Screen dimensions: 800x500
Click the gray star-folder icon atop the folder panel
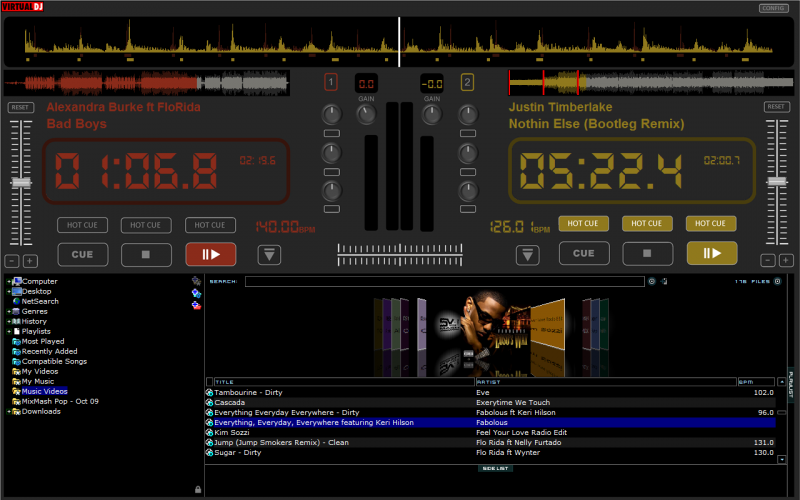pyautogui.click(x=196, y=281)
